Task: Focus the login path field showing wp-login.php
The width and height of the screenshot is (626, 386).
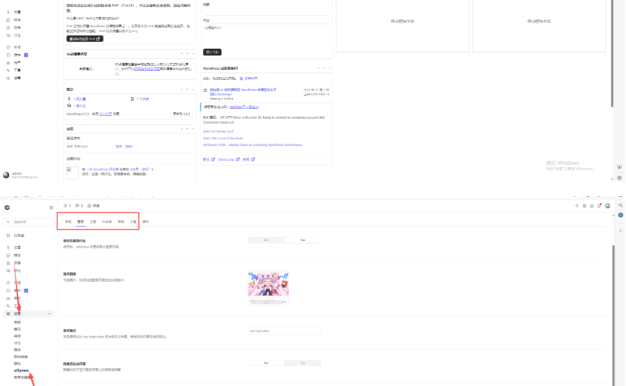Action: tap(284, 331)
